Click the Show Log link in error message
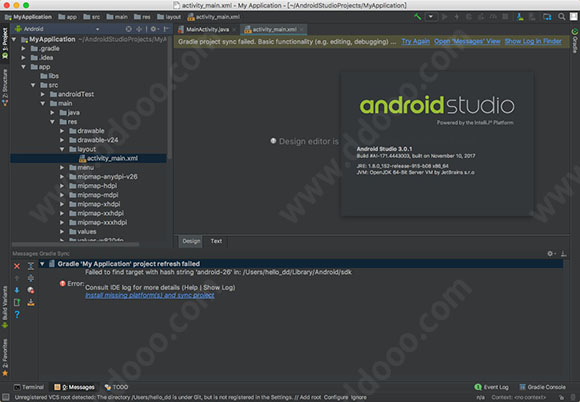580x402 pixels. 218,287
